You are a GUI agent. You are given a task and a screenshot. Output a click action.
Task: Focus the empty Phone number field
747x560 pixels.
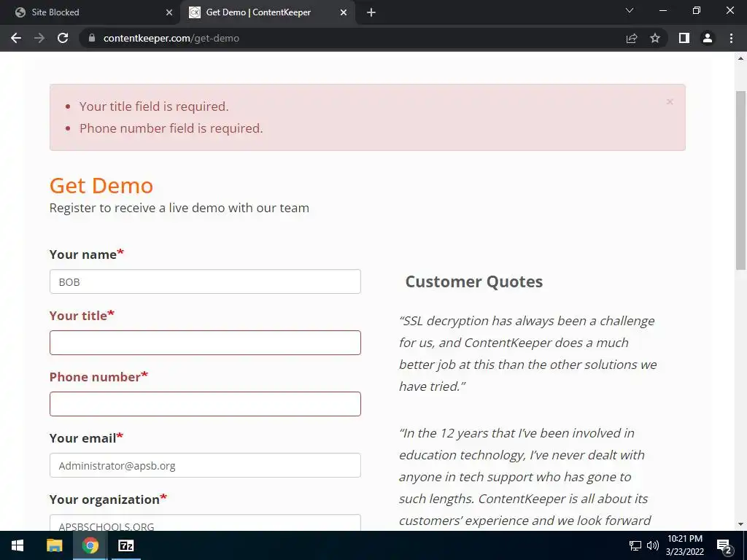point(205,404)
